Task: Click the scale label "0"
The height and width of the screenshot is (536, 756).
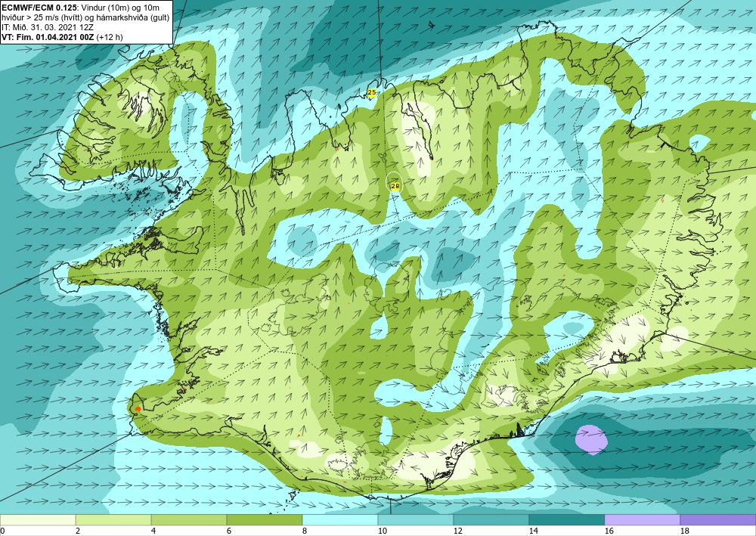Action: [x=2, y=531]
